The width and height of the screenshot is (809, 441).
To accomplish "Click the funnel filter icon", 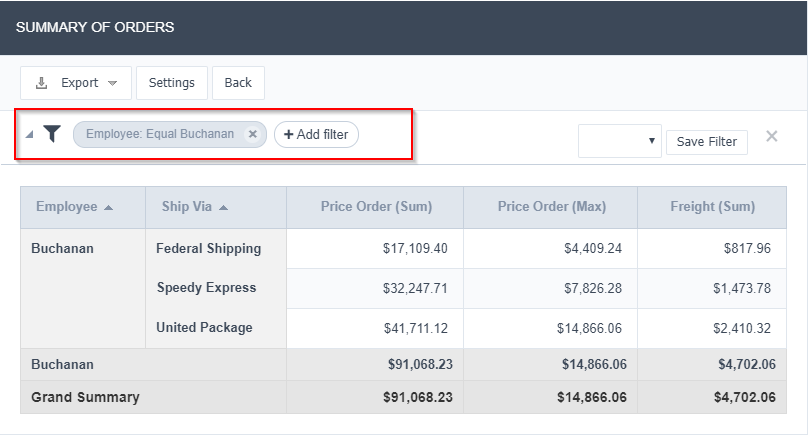I will (x=52, y=134).
